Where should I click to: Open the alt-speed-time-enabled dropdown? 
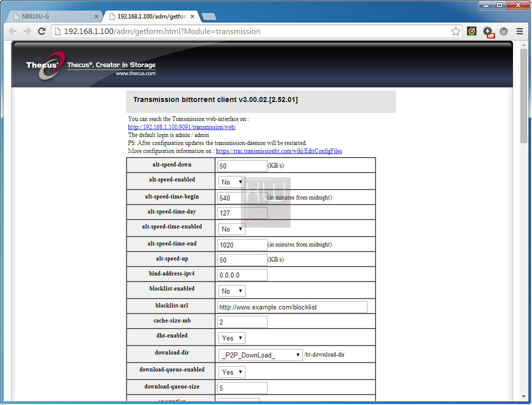(231, 229)
